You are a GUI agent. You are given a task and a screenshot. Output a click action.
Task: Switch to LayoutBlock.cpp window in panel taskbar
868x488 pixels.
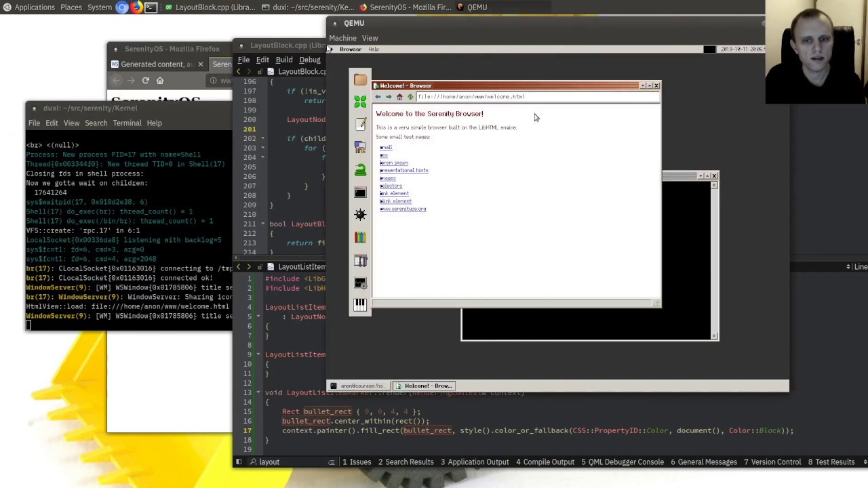[210, 7]
